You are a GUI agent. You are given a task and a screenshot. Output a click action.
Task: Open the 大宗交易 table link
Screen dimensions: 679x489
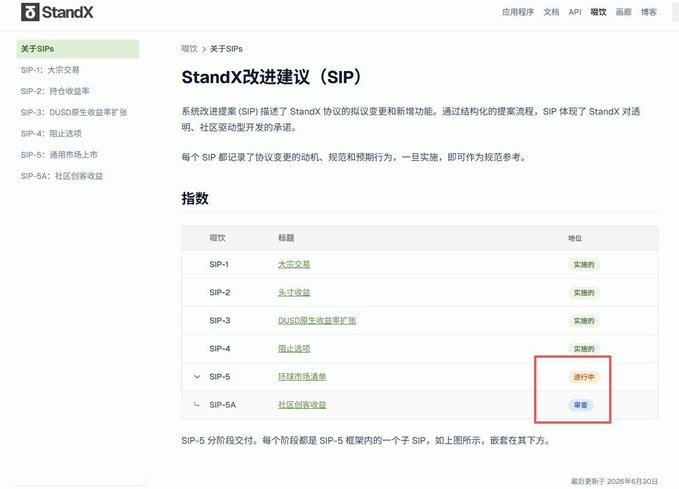(294, 264)
